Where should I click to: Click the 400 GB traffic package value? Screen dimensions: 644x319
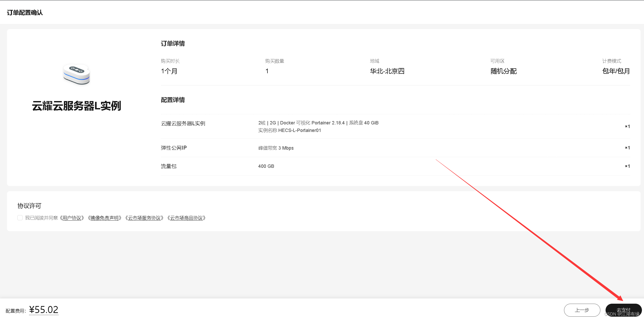pyautogui.click(x=266, y=166)
